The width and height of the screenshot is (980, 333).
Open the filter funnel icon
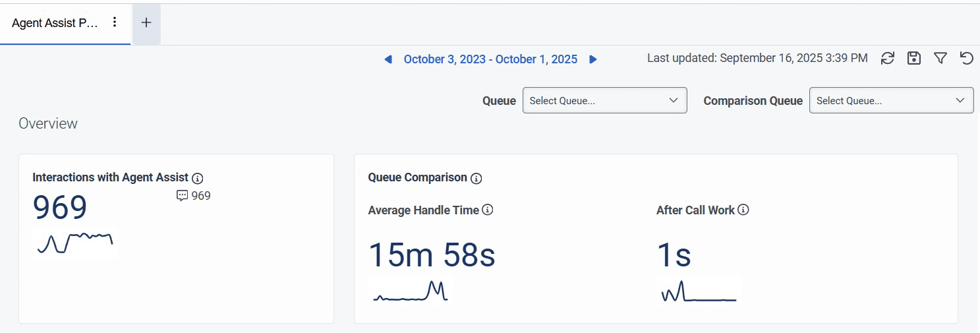940,59
